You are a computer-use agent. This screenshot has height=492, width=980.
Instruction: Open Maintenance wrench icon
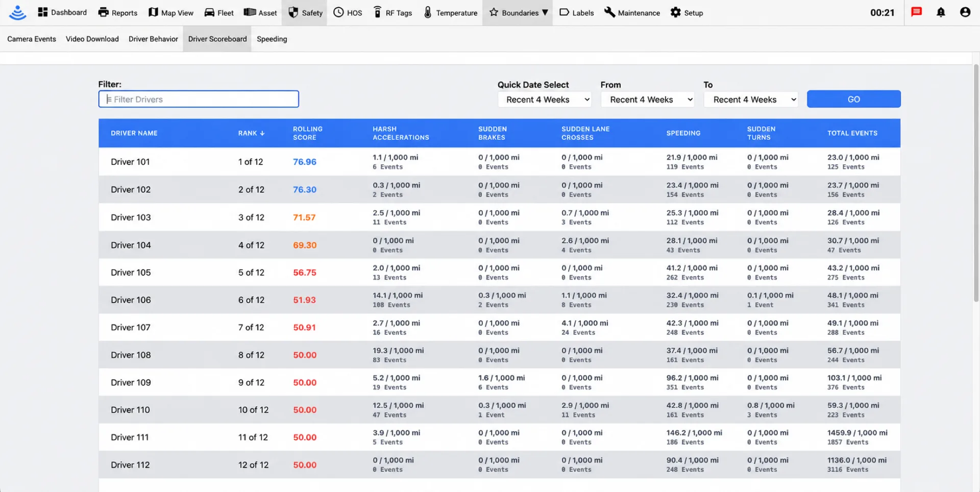609,12
